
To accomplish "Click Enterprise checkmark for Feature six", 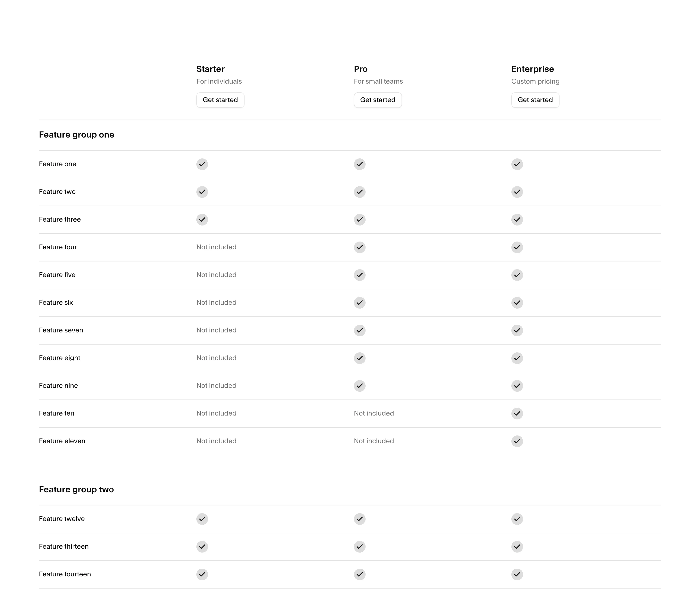I will pyautogui.click(x=517, y=303).
